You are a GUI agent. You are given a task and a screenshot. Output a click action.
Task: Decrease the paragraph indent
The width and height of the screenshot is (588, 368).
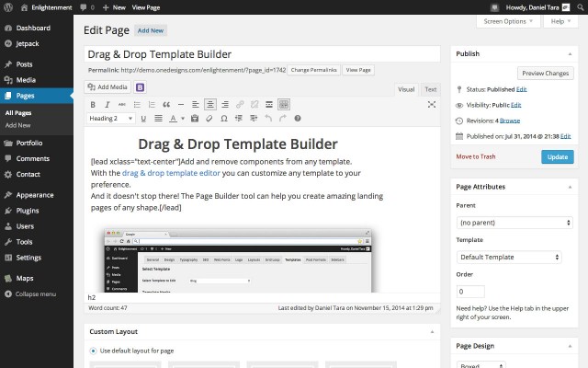(x=239, y=119)
